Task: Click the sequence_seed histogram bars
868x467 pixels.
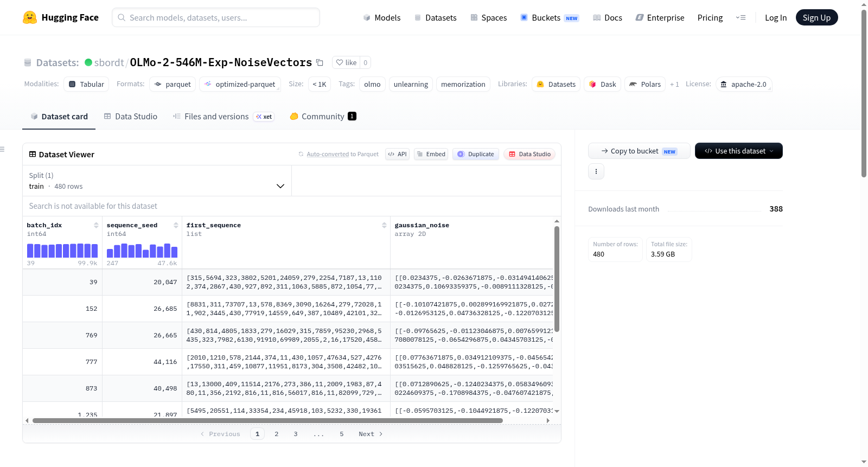Action: [142, 251]
